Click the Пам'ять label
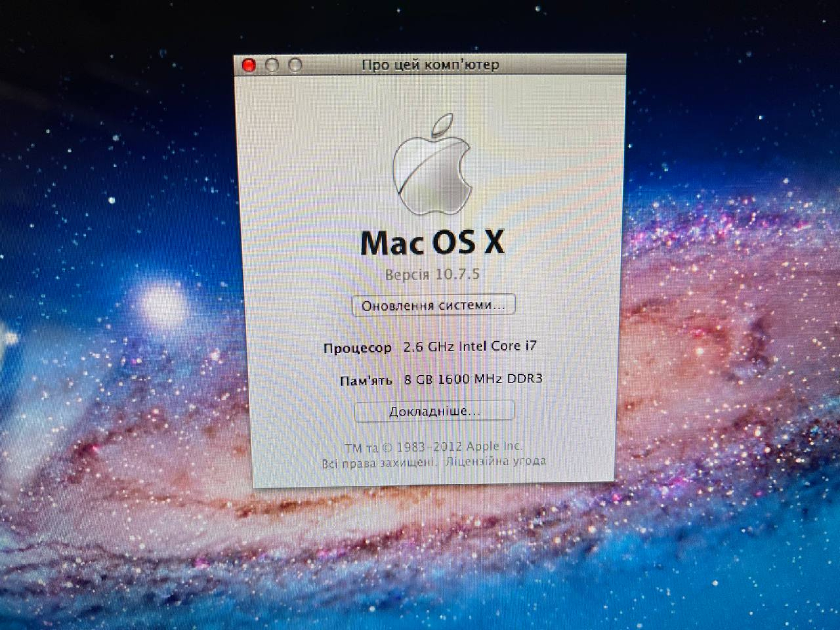The height and width of the screenshot is (630, 840). [366, 381]
